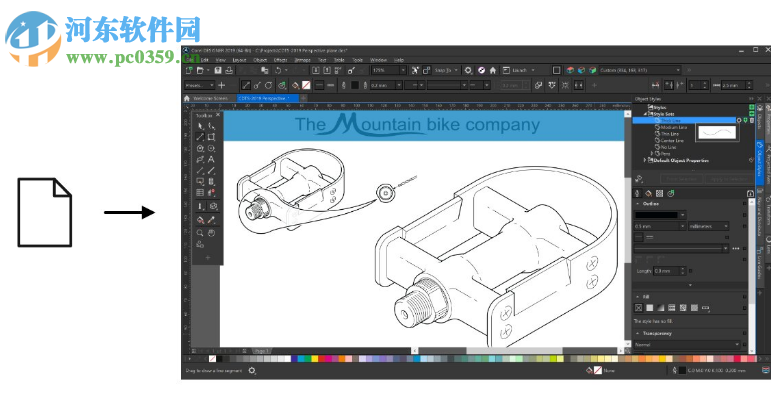Open the Window menu

pos(378,60)
